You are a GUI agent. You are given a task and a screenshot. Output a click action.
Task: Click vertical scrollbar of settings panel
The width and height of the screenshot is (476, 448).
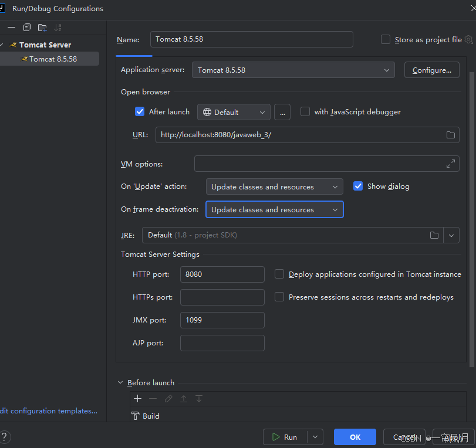coord(472,219)
